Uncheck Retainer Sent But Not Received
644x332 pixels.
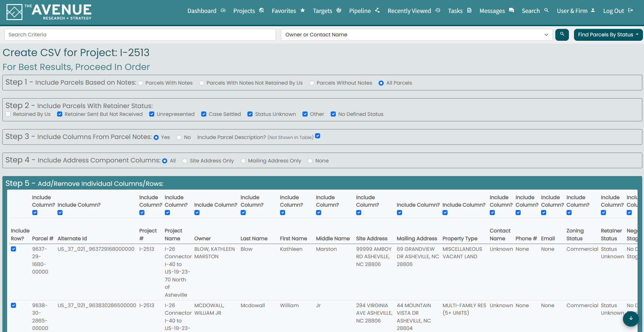60,114
